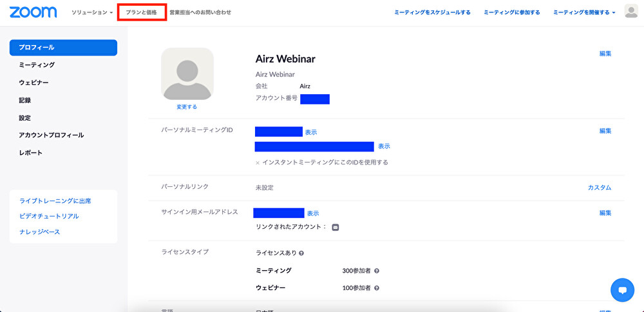Open プランと価格 in the header
Viewport: 644px width, 312px height.
point(141,12)
